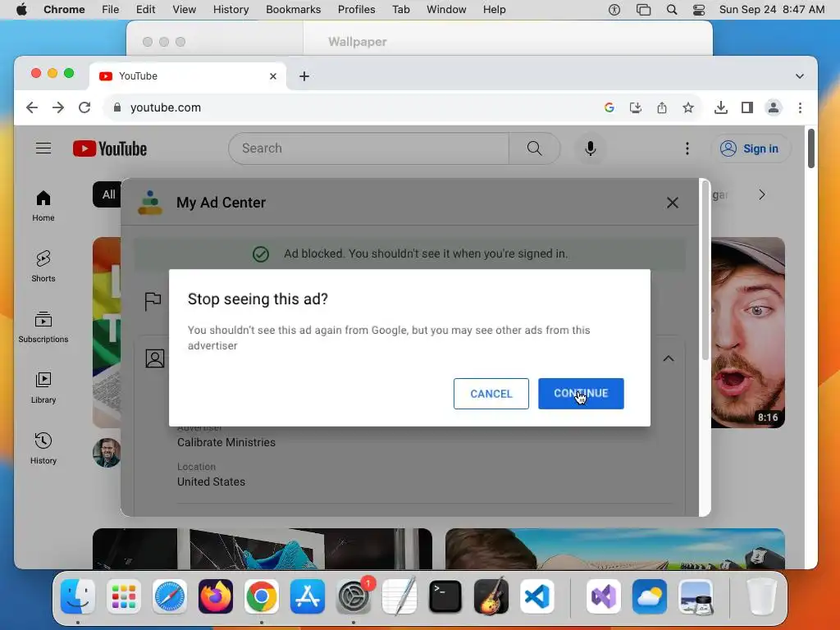
Task: Open a new tab with plus button
Action: [x=304, y=76]
